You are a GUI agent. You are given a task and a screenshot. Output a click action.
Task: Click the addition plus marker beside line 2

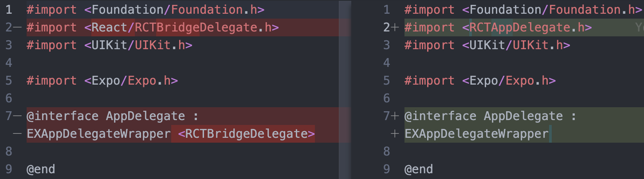(396, 27)
